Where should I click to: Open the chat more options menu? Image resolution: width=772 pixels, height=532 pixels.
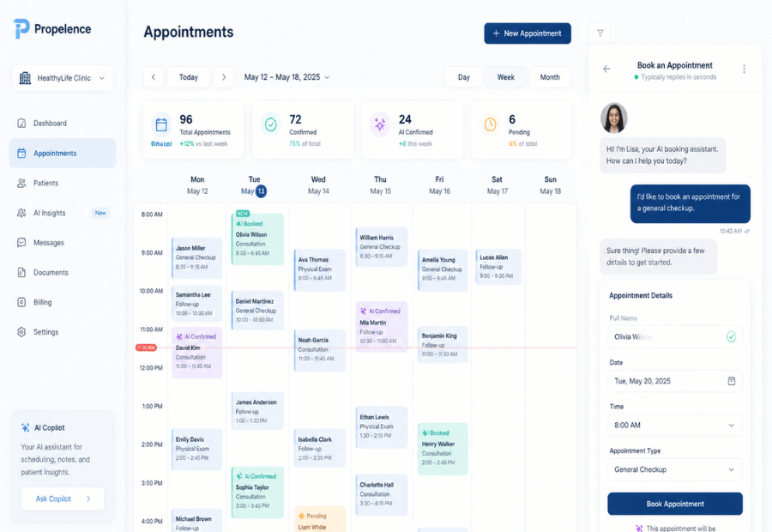[x=744, y=69]
